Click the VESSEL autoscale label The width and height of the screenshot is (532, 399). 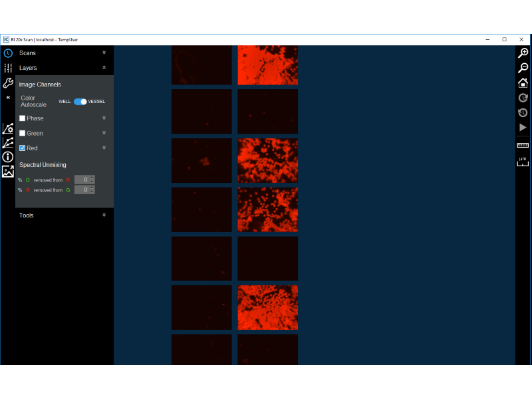[x=96, y=102]
